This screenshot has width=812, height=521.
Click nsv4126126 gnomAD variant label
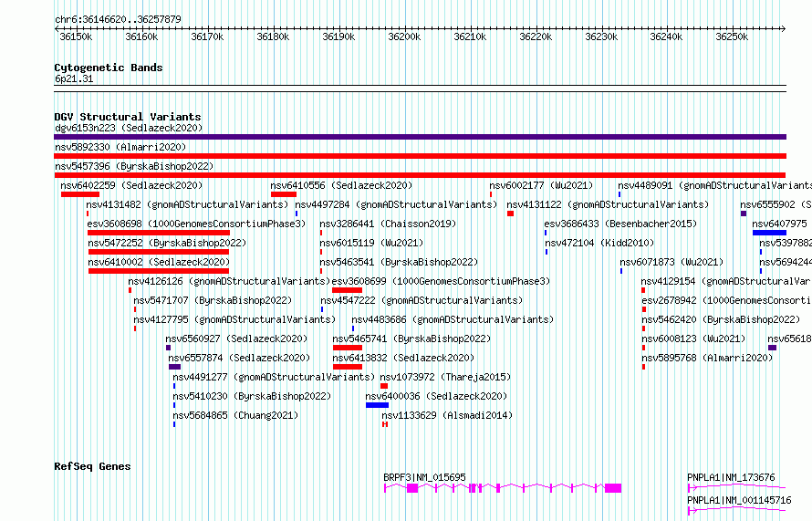coord(229,281)
